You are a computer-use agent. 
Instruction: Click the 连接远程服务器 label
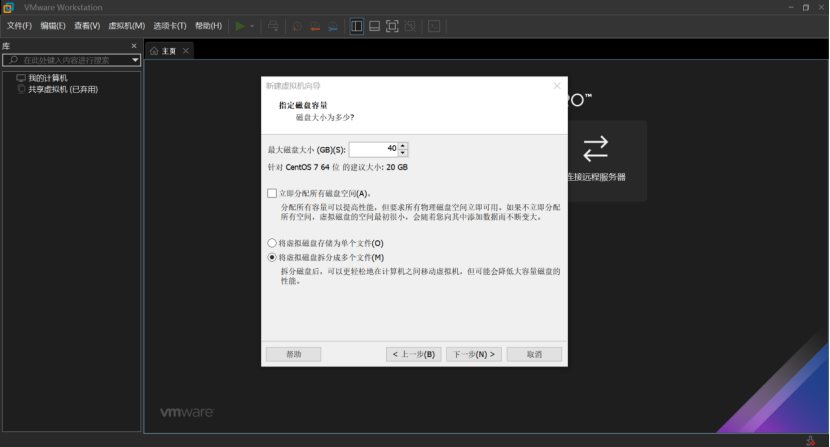tap(597, 177)
